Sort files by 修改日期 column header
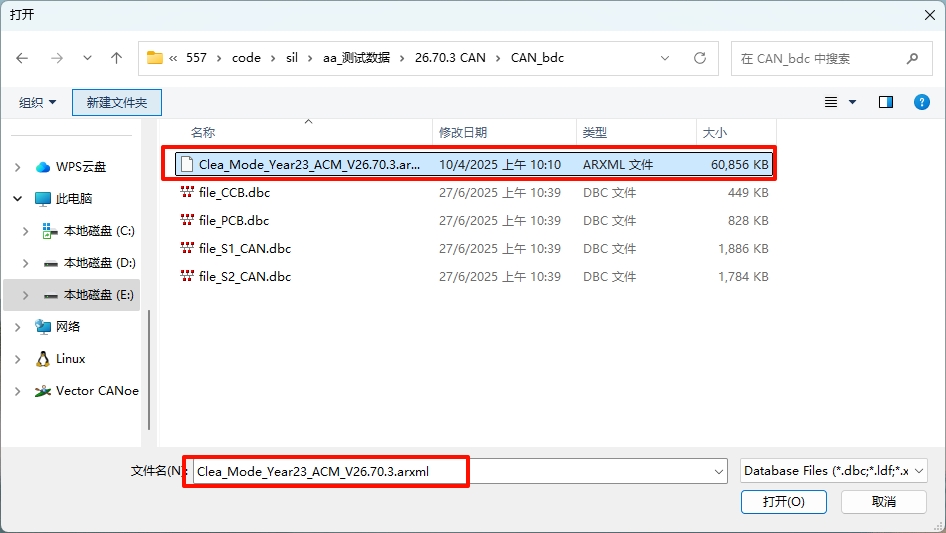Viewport: 946px width, 533px height. pos(463,132)
